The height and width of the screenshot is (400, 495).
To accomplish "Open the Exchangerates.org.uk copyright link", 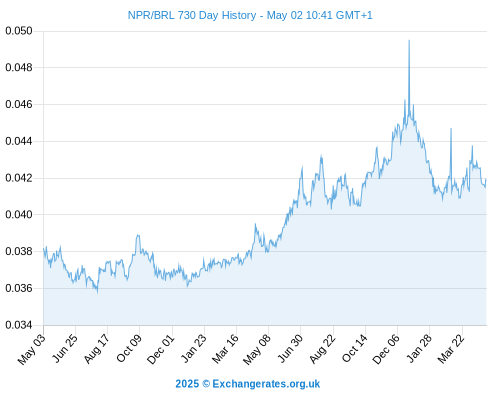I will pos(248,384).
